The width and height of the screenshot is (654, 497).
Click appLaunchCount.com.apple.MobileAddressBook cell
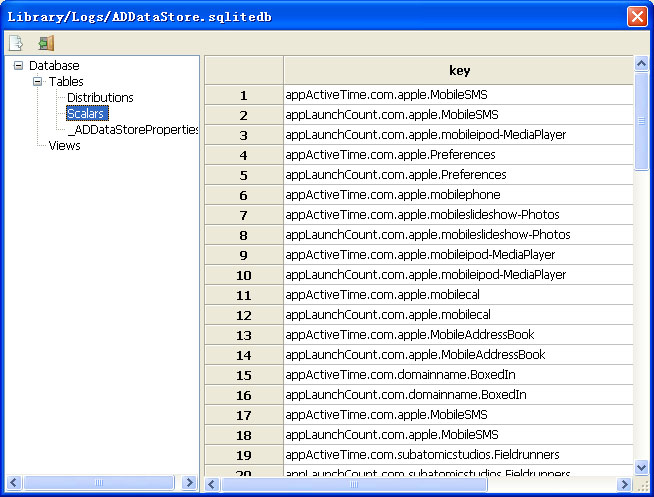[x=458, y=355]
